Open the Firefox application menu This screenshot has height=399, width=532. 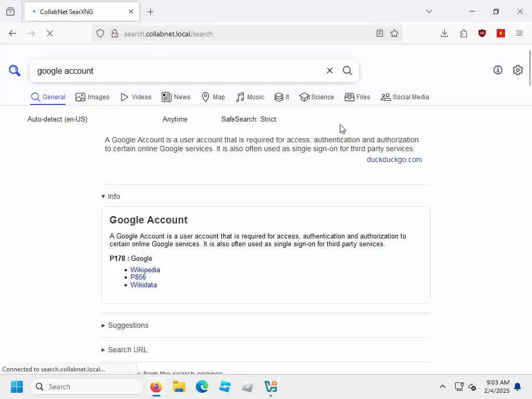(x=520, y=33)
